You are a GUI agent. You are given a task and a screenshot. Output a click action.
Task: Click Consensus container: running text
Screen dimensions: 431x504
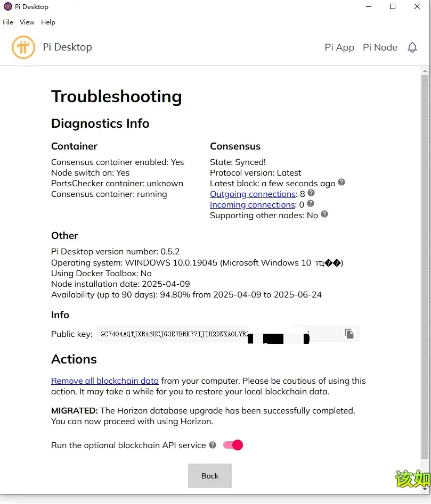pos(109,194)
